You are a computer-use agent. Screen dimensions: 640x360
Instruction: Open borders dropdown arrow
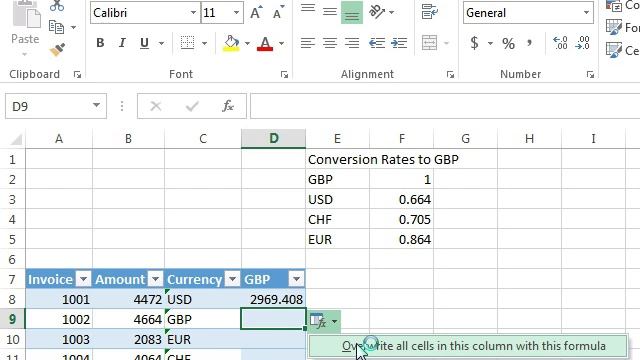pos(204,43)
